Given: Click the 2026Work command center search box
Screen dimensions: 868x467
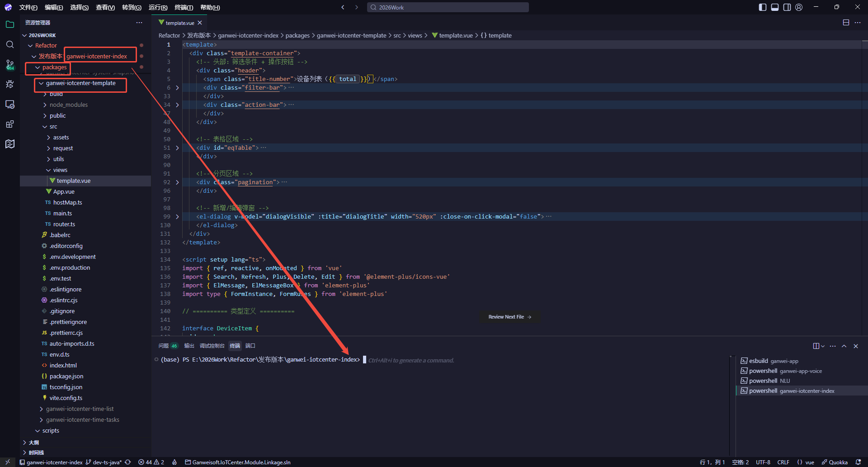Looking at the screenshot, I should pyautogui.click(x=448, y=7).
